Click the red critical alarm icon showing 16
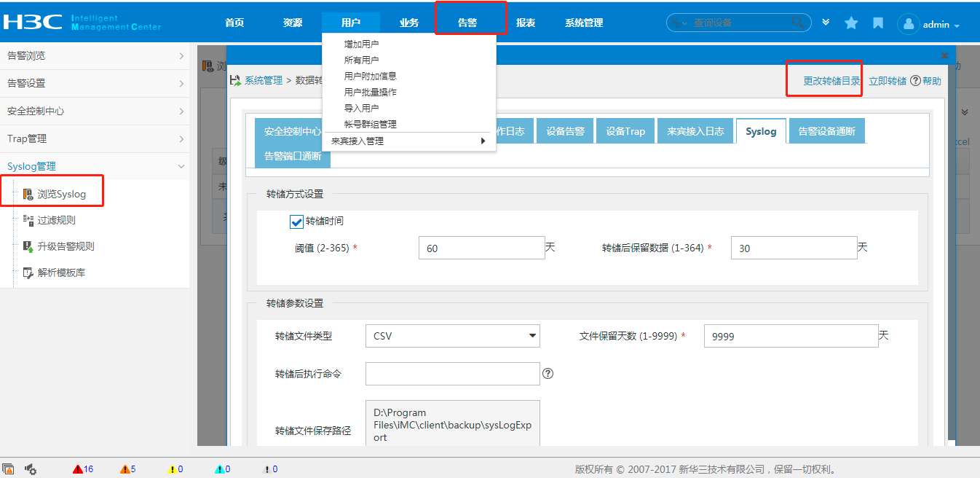 [78, 469]
